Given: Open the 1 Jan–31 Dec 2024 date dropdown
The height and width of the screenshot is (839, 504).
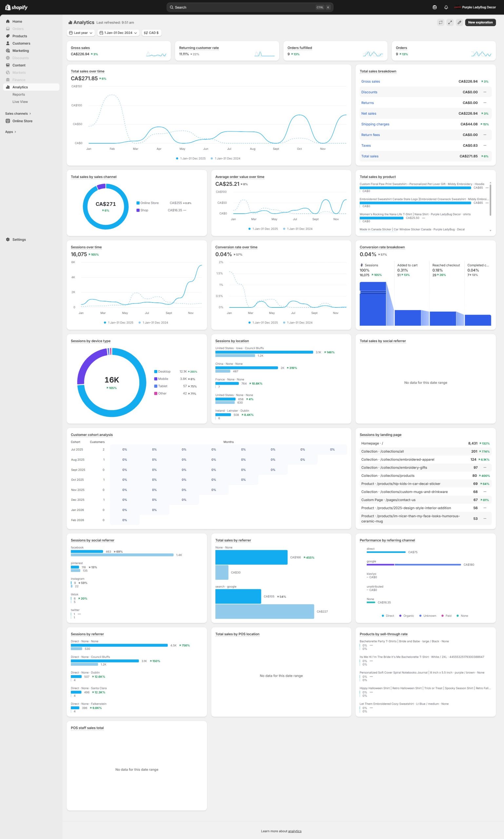Looking at the screenshot, I should coord(118,33).
